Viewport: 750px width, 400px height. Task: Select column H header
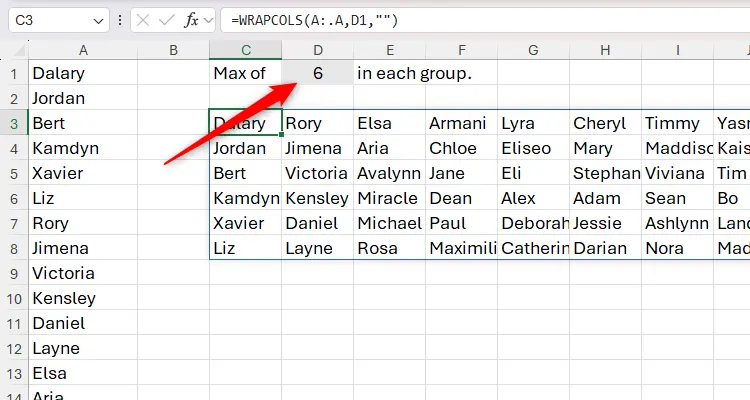tap(605, 50)
